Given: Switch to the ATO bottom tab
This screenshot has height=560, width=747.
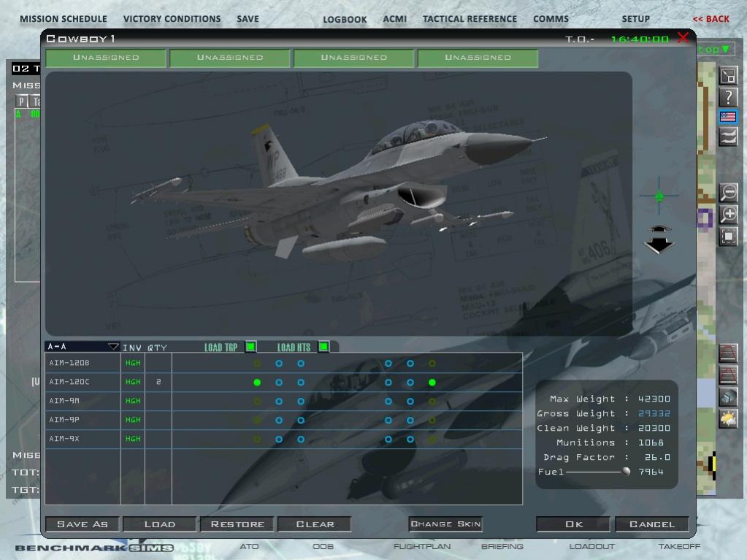Looking at the screenshot, I should point(249,546).
